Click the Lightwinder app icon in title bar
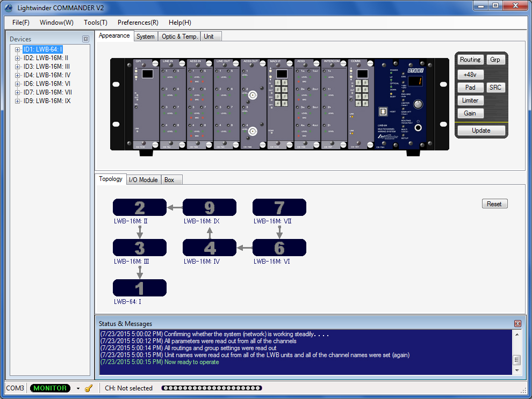The height and width of the screenshot is (399, 532). pos(8,8)
